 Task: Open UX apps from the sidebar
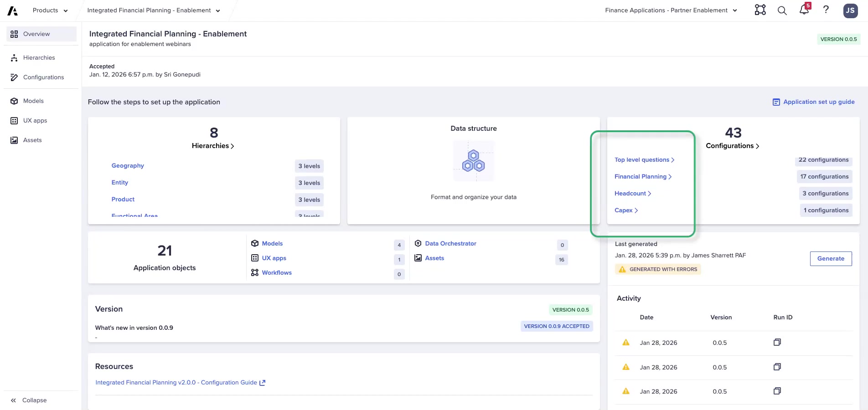[35, 120]
